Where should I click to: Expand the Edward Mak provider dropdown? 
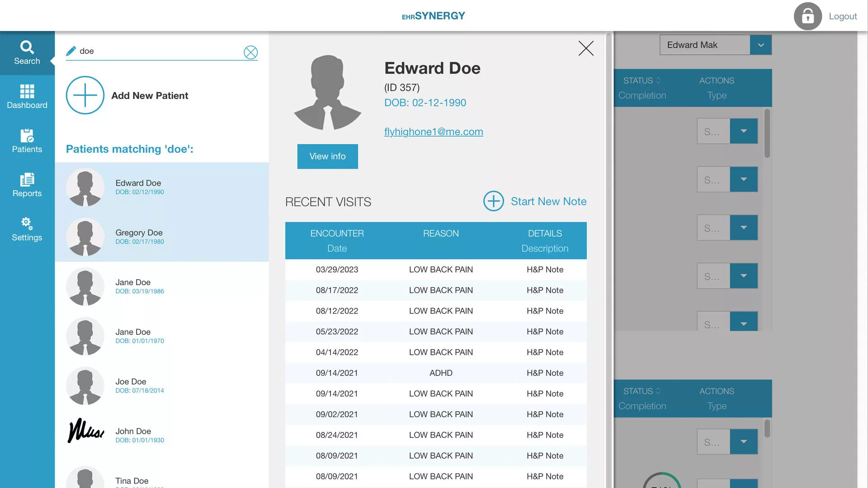(x=760, y=45)
